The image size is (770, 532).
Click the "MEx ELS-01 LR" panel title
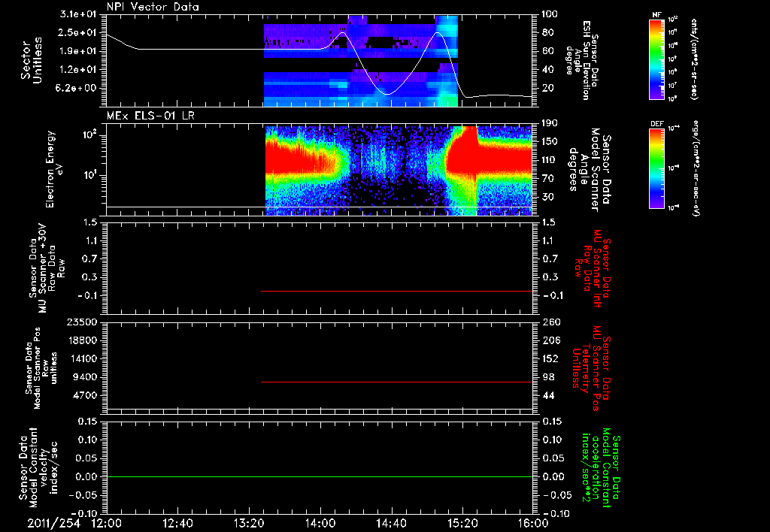pos(150,116)
